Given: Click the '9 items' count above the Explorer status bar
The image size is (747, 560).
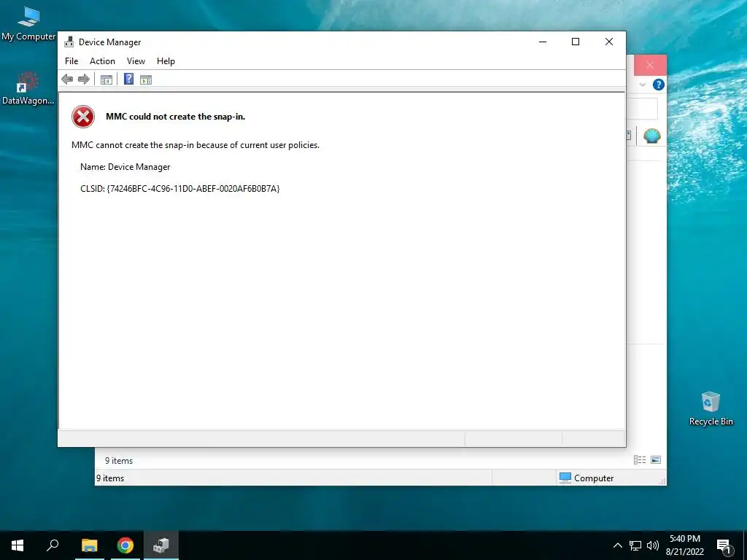Looking at the screenshot, I should click(119, 461).
